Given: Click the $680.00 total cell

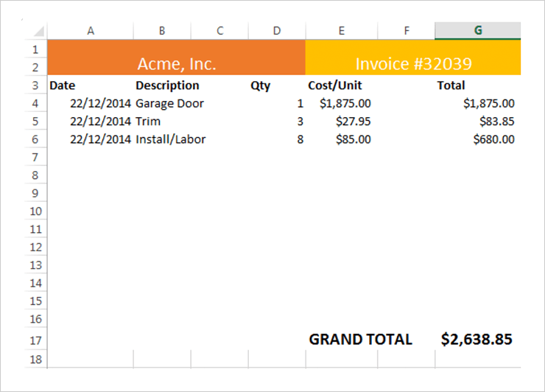Looking at the screenshot, I should pos(478,139).
